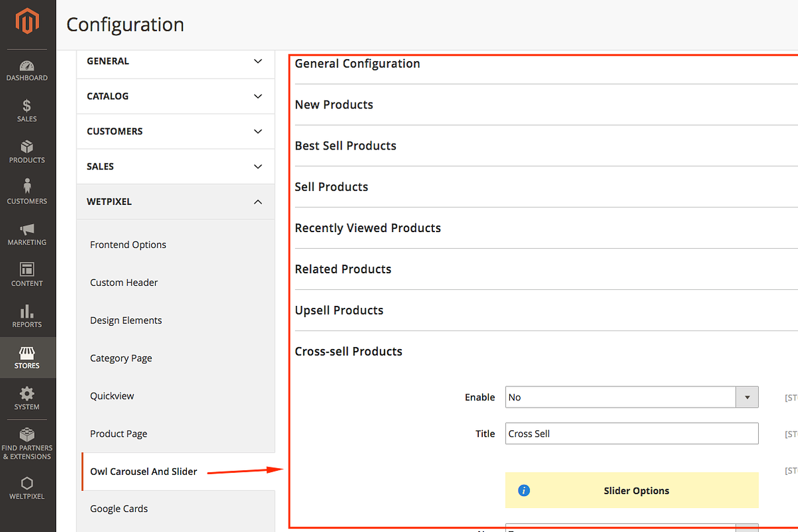Expand the GENERAL config tab group
Viewport: 798px width, 532px height.
176,61
